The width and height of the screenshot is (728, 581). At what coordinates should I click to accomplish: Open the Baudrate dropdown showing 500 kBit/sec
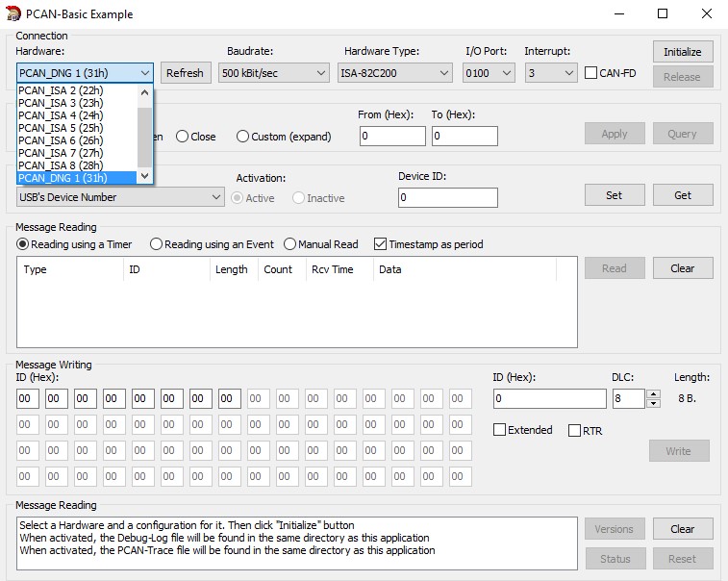(x=273, y=73)
